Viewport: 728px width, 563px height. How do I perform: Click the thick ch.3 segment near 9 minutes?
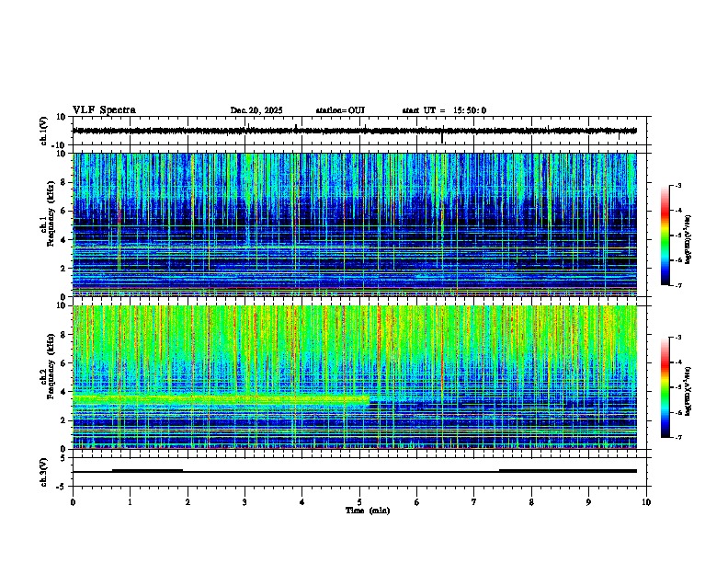568,471
